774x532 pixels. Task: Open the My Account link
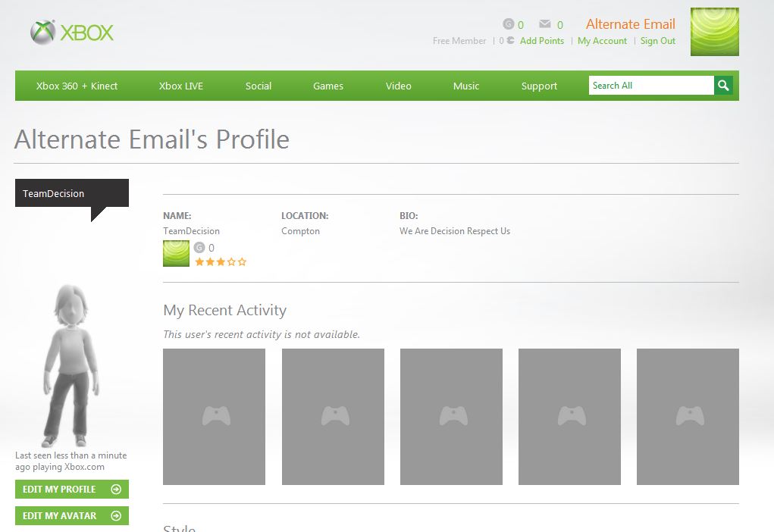[602, 41]
